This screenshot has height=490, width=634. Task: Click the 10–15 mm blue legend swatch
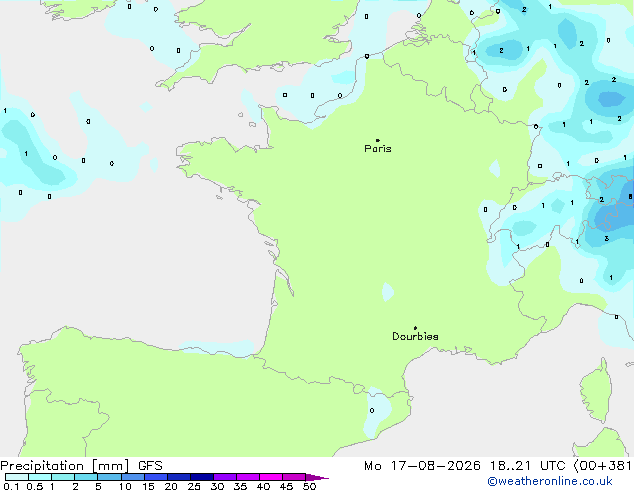point(133,477)
